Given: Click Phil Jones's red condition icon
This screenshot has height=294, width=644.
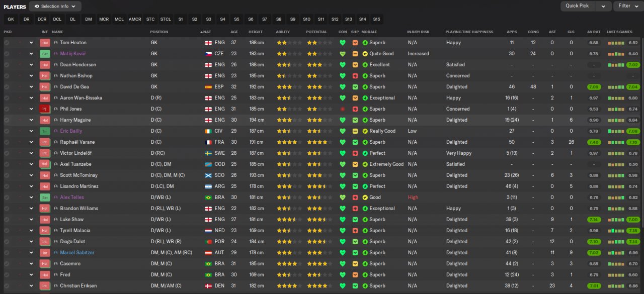Looking at the screenshot, I should 343,109.
